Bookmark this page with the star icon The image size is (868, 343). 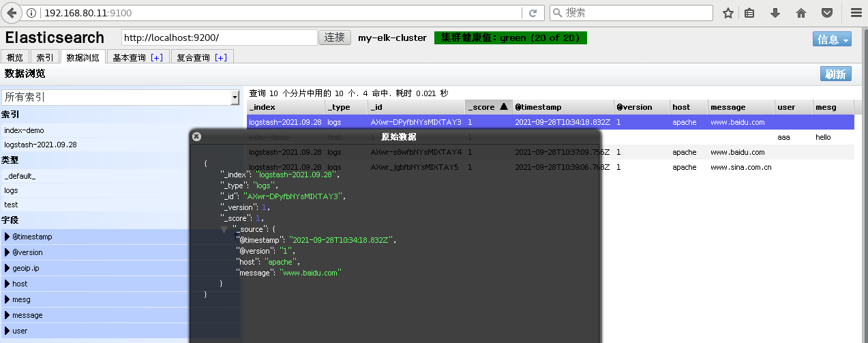(728, 13)
